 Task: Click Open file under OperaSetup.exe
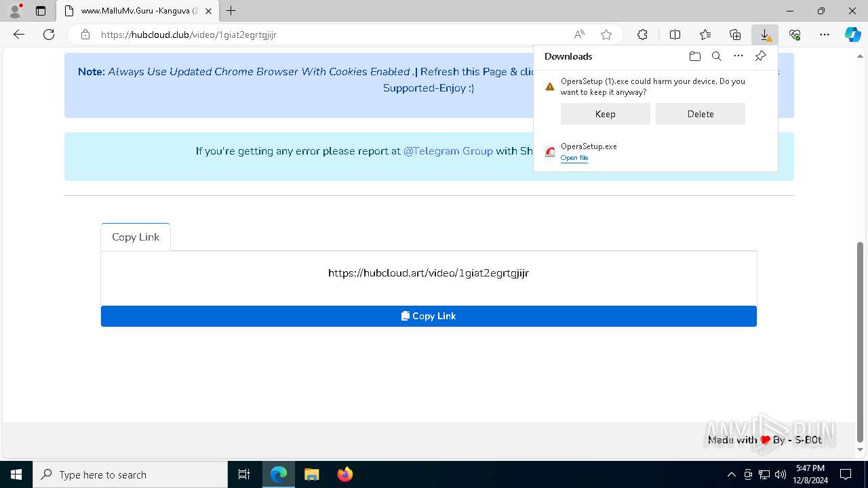coord(574,158)
